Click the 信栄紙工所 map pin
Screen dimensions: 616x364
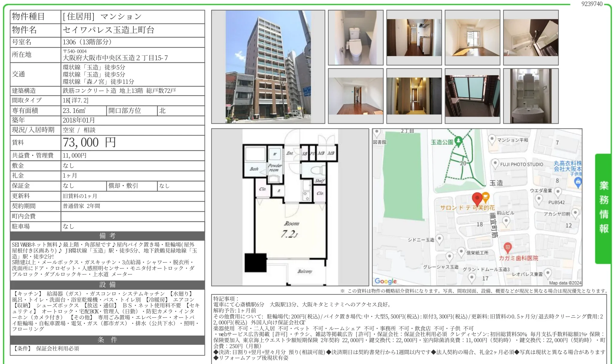461,252
